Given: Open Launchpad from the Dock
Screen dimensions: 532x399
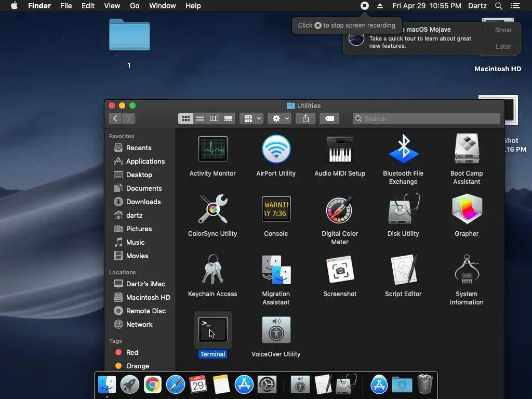Looking at the screenshot, I should 129,385.
